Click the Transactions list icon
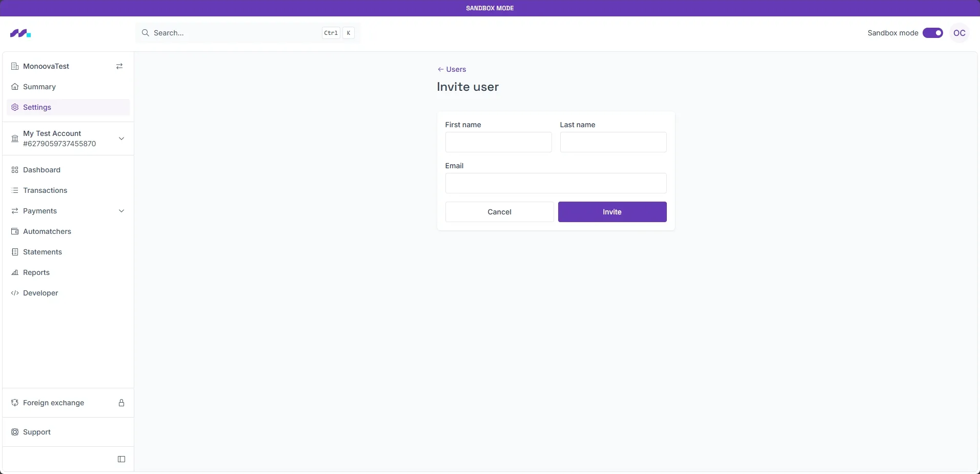 coord(15,190)
